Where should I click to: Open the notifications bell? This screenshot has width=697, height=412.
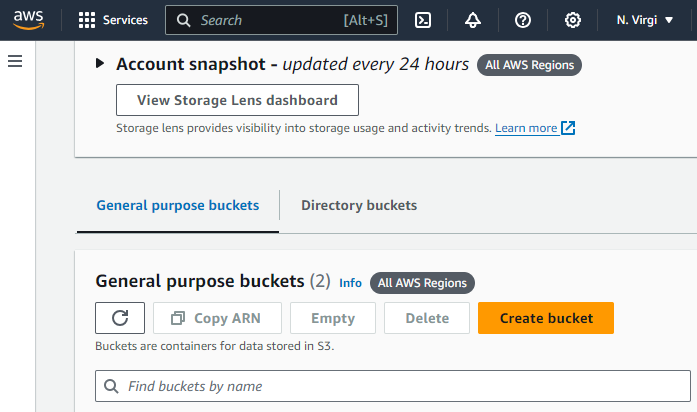coord(473,20)
